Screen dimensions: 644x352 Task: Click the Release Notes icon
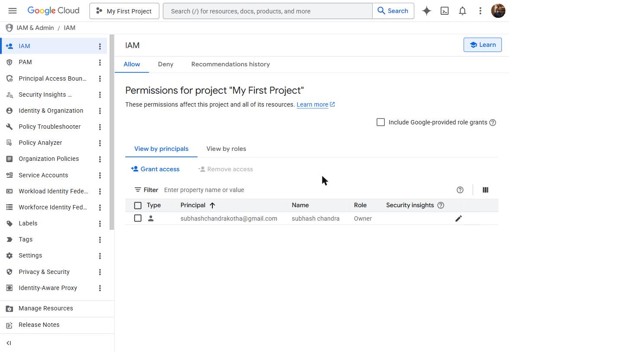[x=10, y=325]
